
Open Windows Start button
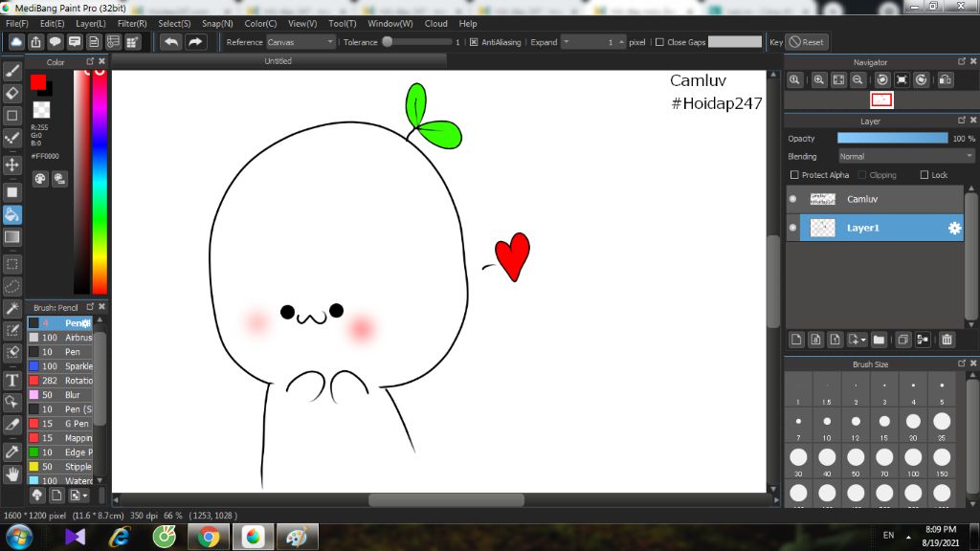click(x=19, y=538)
